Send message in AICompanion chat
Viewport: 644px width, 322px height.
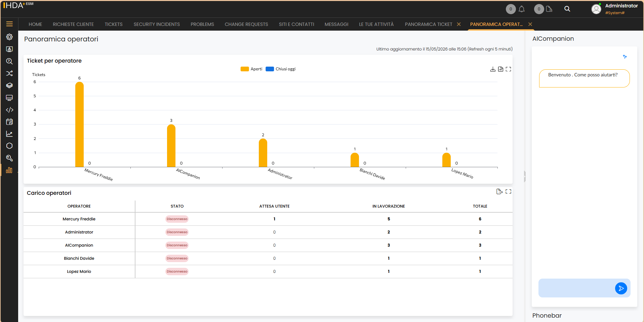coord(621,288)
